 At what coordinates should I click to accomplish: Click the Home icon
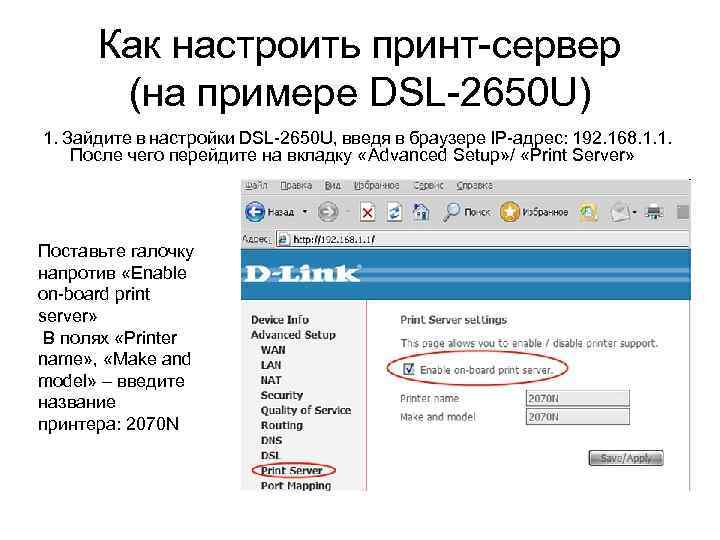pos(421,212)
